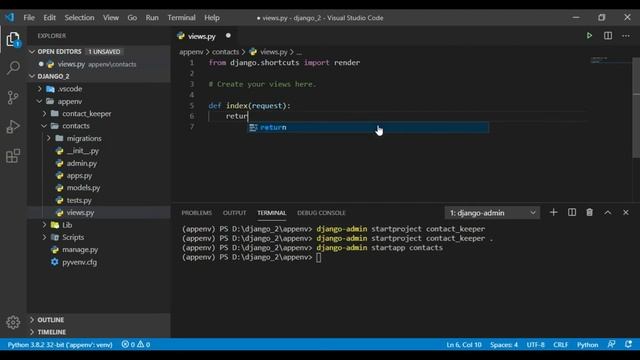640x360 pixels.
Task: Open the Terminal menu
Action: (181, 18)
